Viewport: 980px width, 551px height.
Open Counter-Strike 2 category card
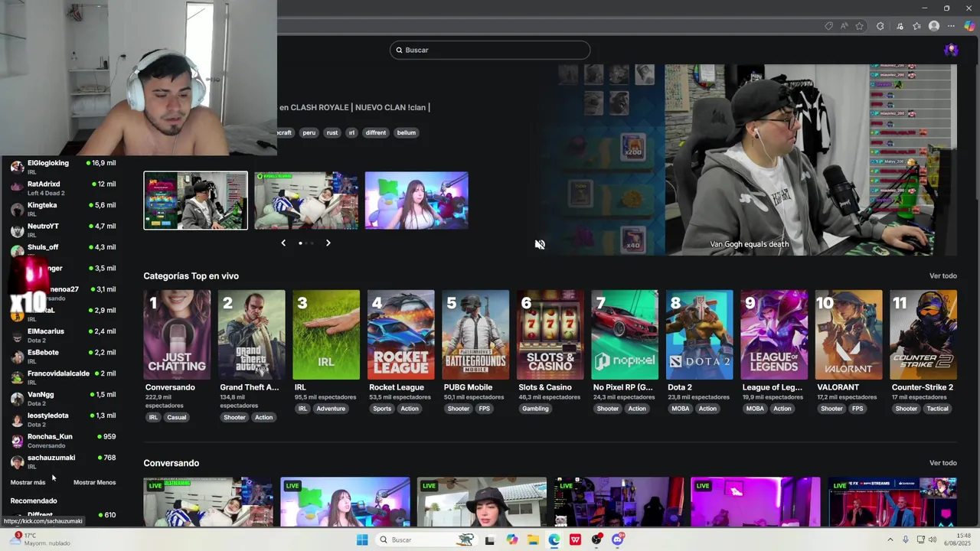923,334
